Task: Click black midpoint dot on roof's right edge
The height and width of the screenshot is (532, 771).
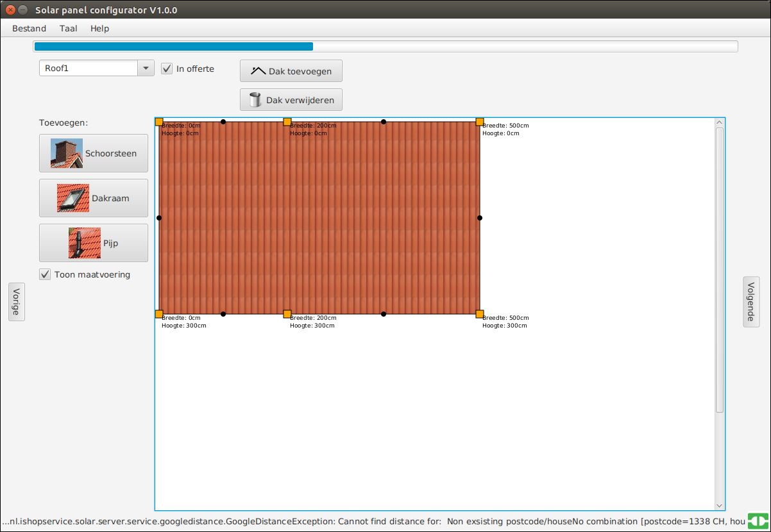Action: click(480, 218)
